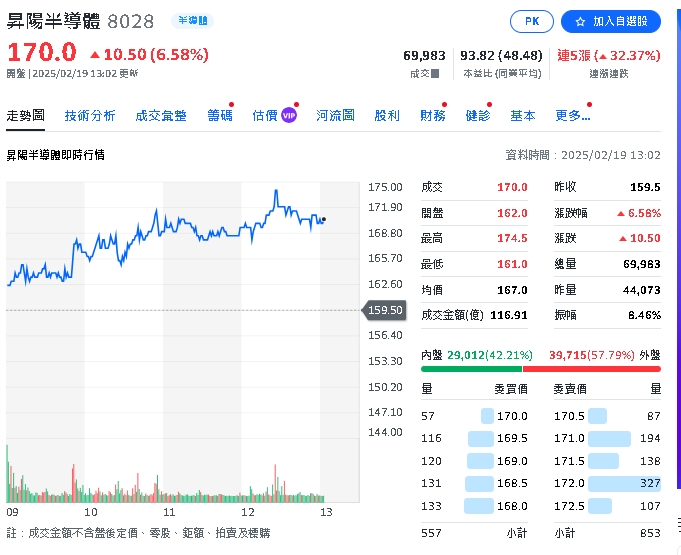This screenshot has width=681, height=555.
Task: Click the current price dot on chart line
Action: click(x=324, y=219)
